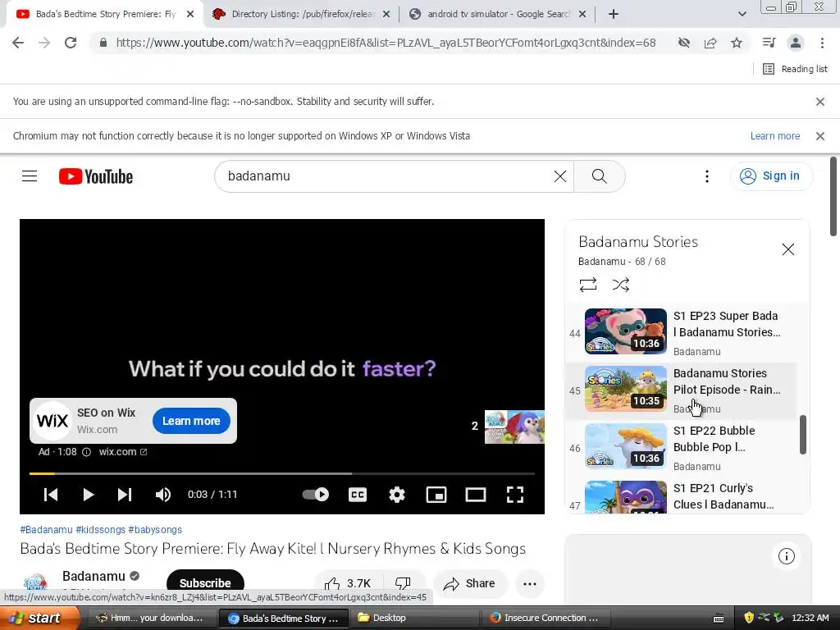Click the upcoming video thumbnail in player
The height and width of the screenshot is (630, 840).
[x=514, y=427]
